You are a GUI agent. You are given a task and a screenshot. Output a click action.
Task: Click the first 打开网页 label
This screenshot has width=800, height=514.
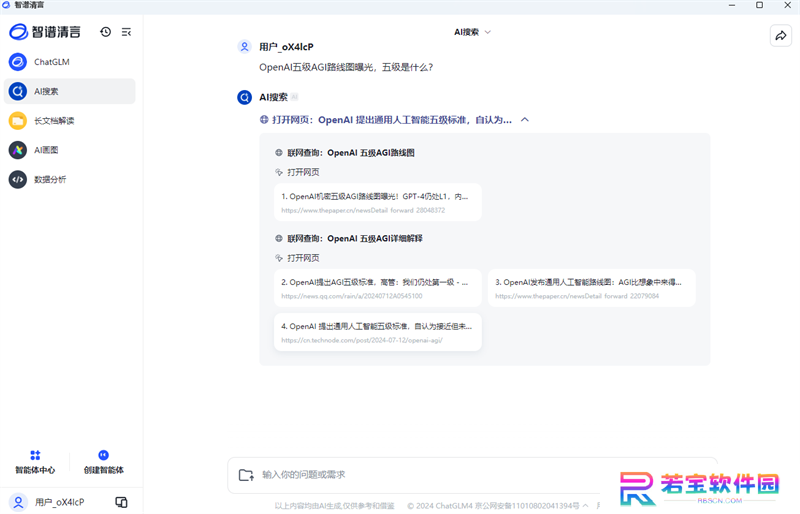tap(303, 172)
